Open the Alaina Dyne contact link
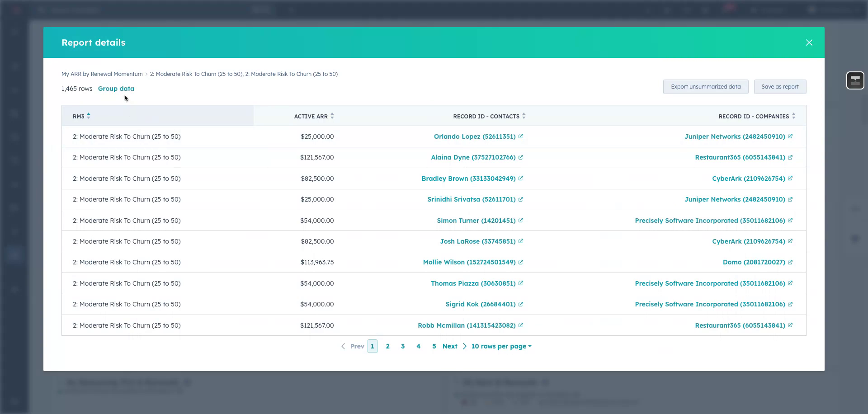 coord(472,157)
